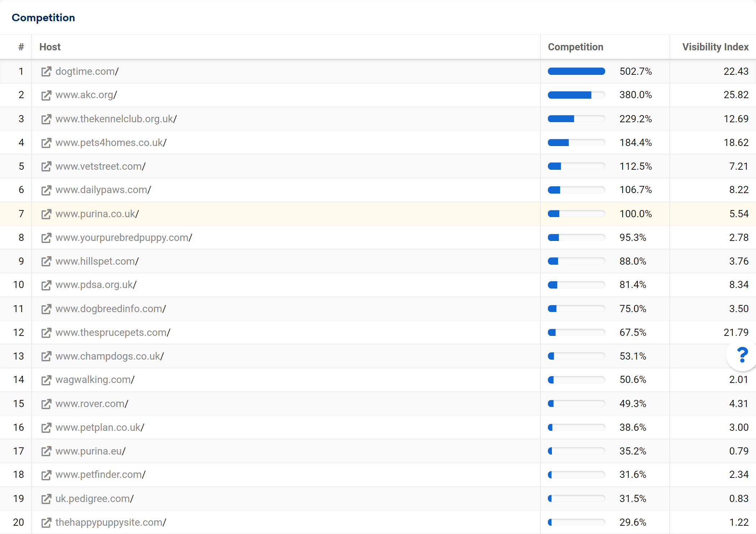Screen dimensions: 756x534
Task: Click the 1.22 visibility index value
Action: coord(739,522)
